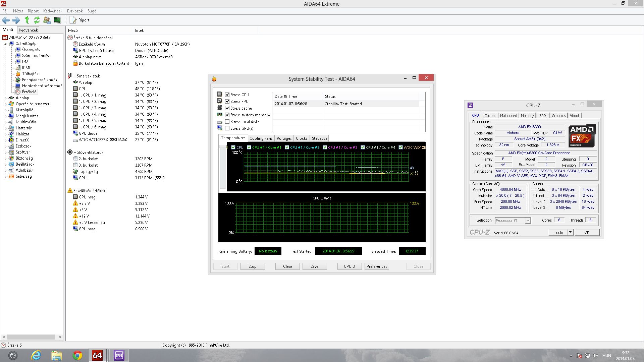Expand the Operációs rendszer tree node

tap(5, 104)
